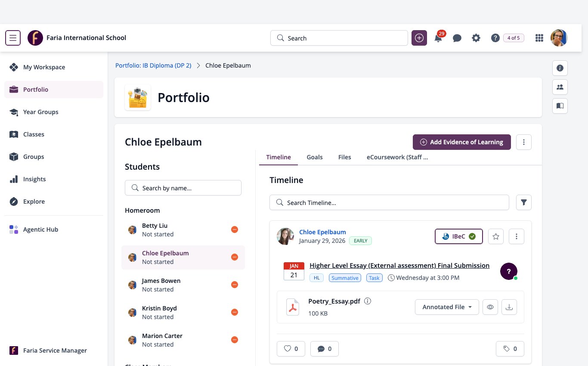588x366 pixels.
Task: Open the settings gear icon
Action: pos(476,38)
